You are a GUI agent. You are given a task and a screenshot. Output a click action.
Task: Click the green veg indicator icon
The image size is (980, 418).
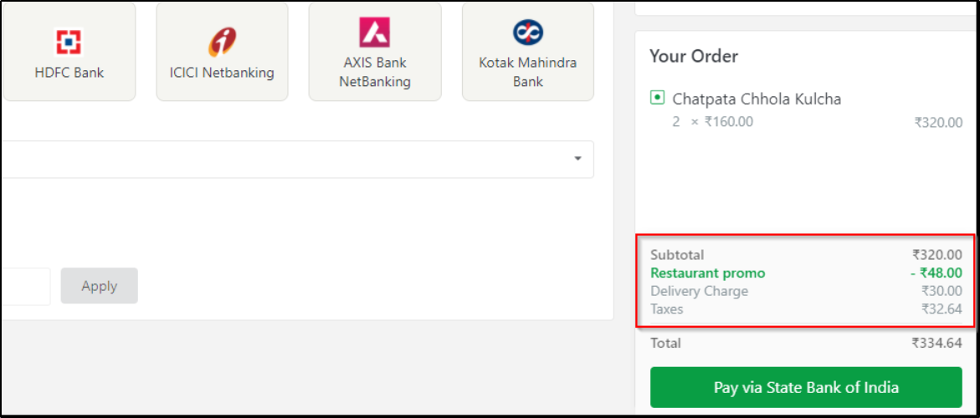click(x=657, y=98)
